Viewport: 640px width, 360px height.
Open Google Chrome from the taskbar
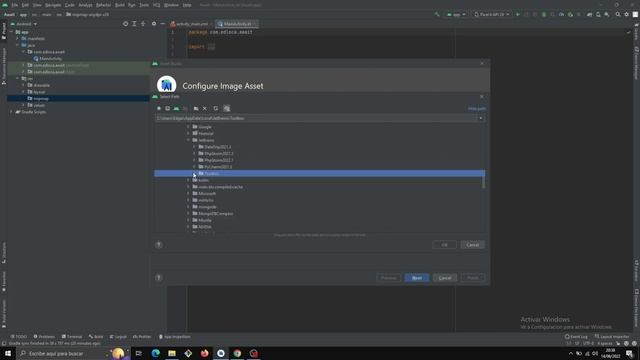point(237,353)
